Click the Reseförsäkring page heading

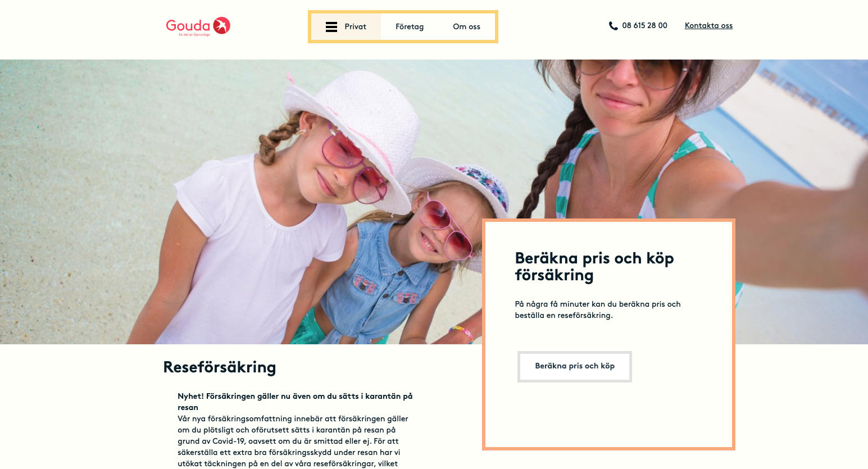(220, 367)
